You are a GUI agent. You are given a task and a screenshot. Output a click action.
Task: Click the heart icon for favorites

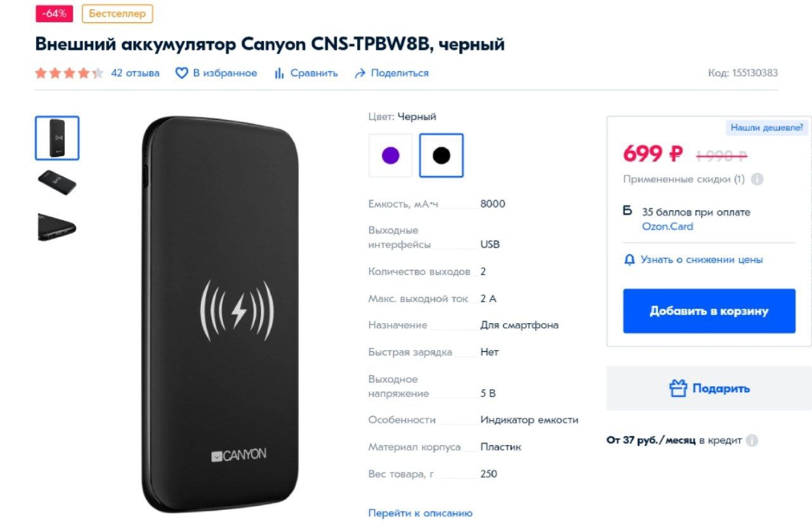point(181,73)
